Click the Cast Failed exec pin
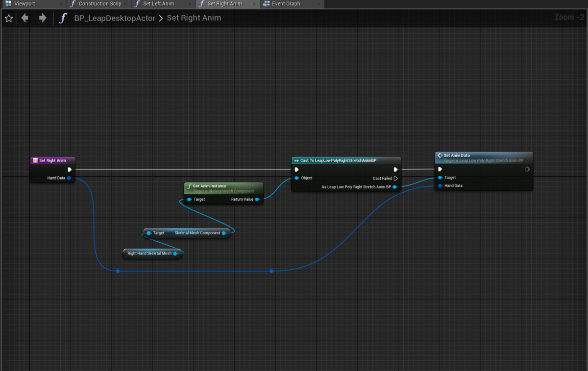This screenshot has width=588, height=371. [x=395, y=178]
